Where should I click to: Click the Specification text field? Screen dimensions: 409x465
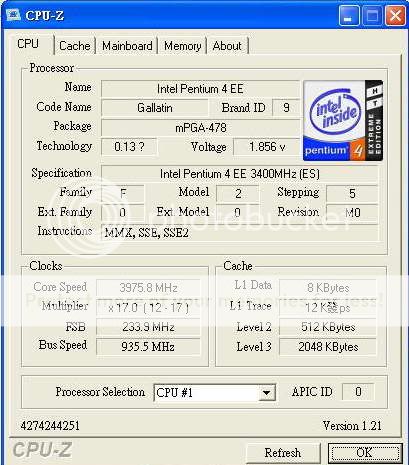[x=239, y=174]
